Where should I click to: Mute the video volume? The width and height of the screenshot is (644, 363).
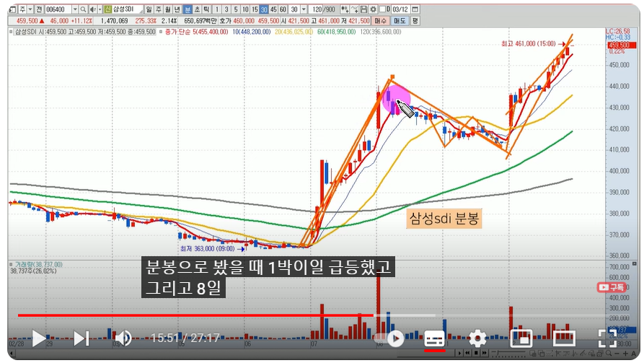(123, 338)
